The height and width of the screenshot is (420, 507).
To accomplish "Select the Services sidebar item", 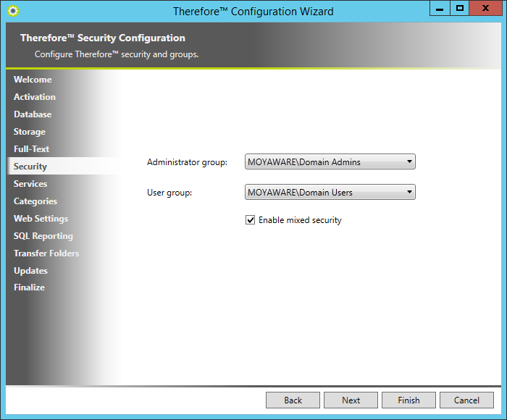I will coord(30,184).
